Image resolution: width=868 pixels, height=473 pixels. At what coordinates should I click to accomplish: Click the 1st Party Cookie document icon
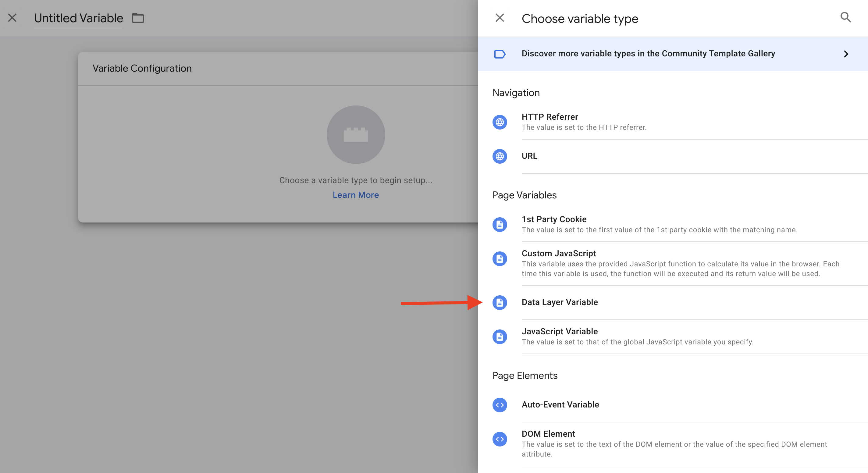tap(499, 224)
